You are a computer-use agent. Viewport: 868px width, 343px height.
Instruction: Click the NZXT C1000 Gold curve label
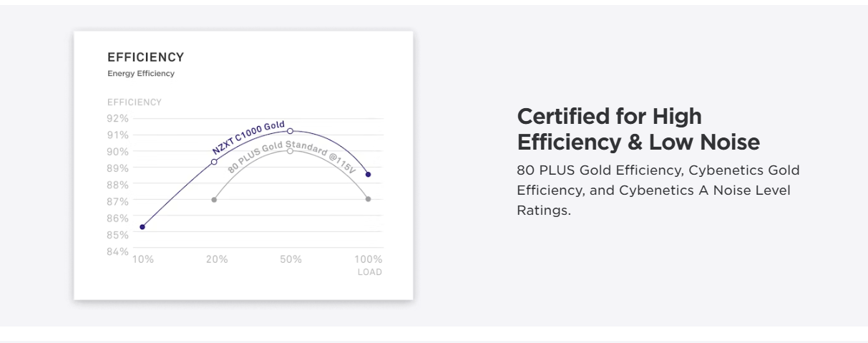point(249,138)
